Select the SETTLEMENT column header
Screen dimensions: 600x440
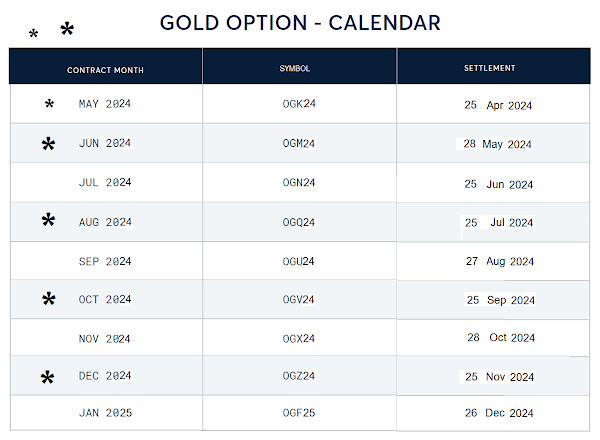[490, 68]
